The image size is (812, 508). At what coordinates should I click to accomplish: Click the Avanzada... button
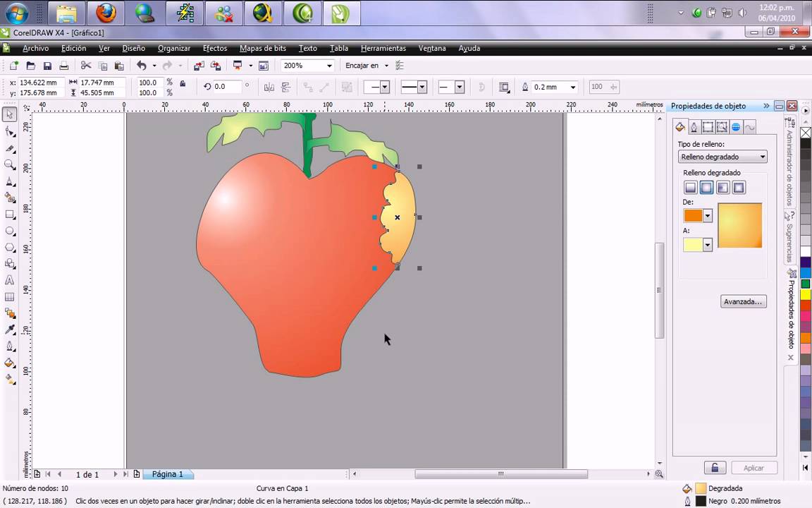[x=743, y=302]
